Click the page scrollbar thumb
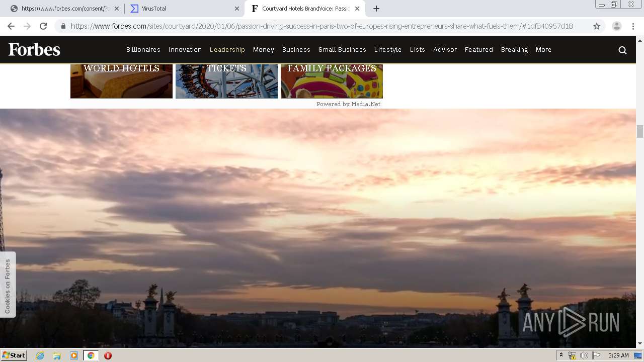The height and width of the screenshot is (362, 644). point(640,131)
